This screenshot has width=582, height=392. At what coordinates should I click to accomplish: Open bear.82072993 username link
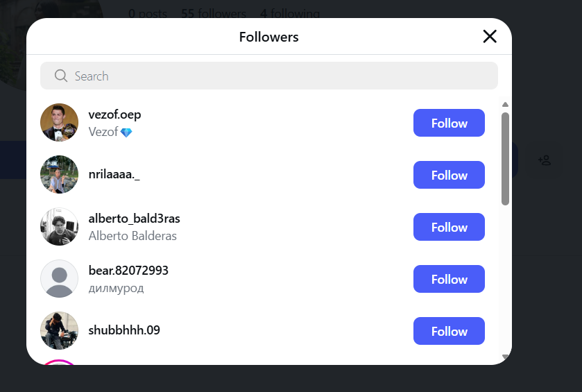click(x=129, y=271)
